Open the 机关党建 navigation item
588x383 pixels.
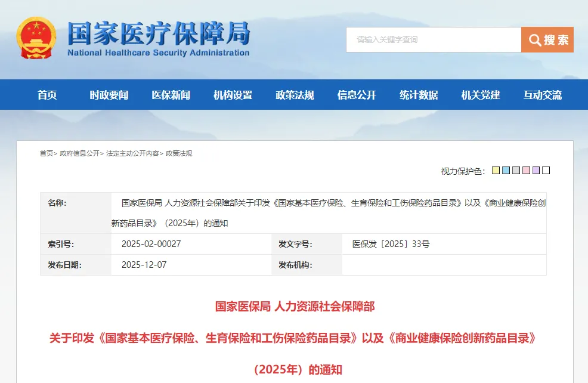[x=481, y=95]
